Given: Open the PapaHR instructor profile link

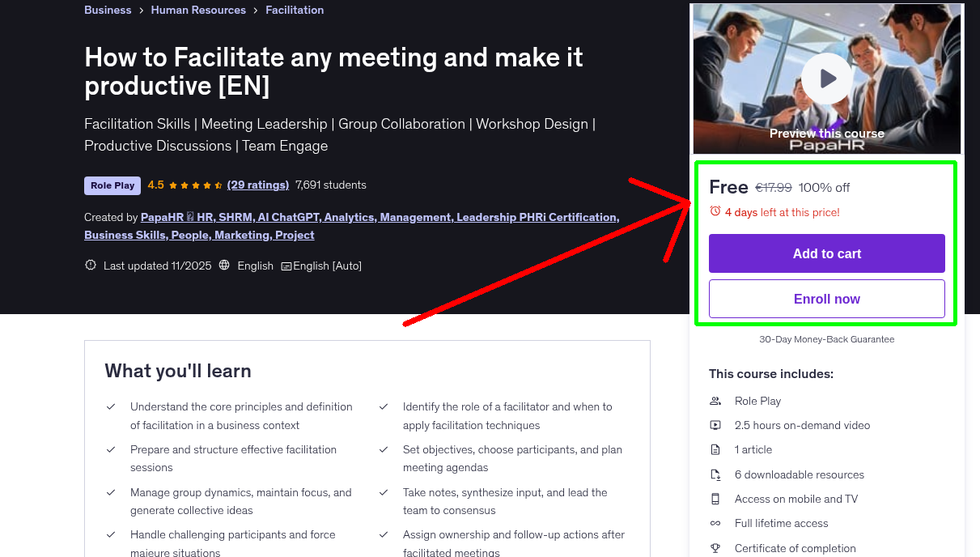Looking at the screenshot, I should [x=162, y=217].
